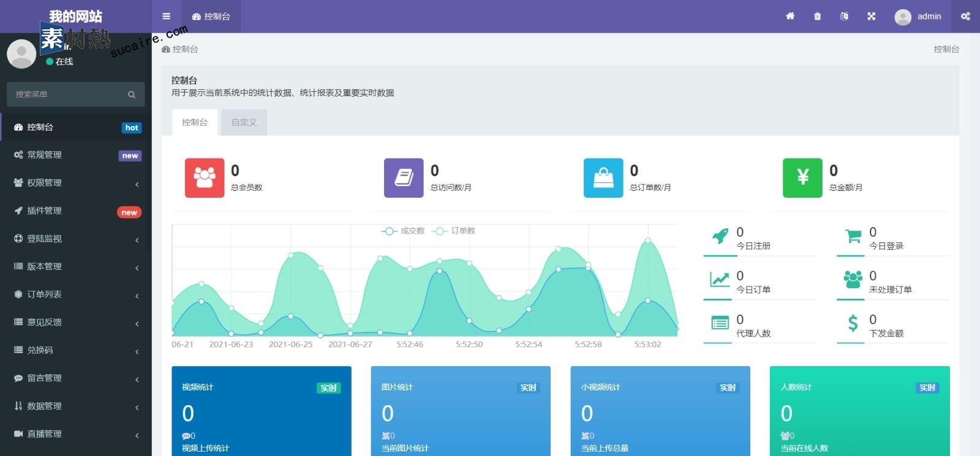This screenshot has height=456, width=980.
Task: Expand the 登陆监视 menu chevron
Action: 137,240
